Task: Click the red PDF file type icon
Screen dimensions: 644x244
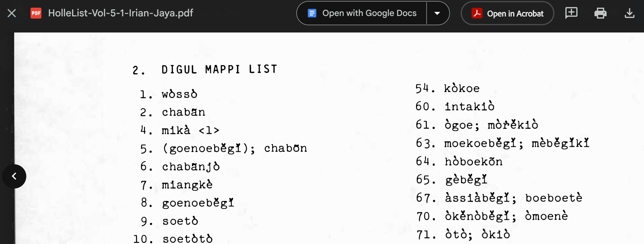Action: click(36, 13)
